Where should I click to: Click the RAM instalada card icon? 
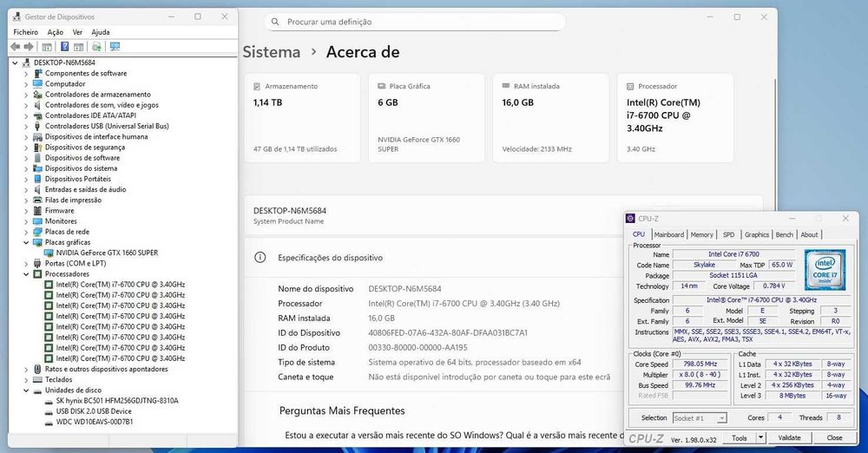505,86
